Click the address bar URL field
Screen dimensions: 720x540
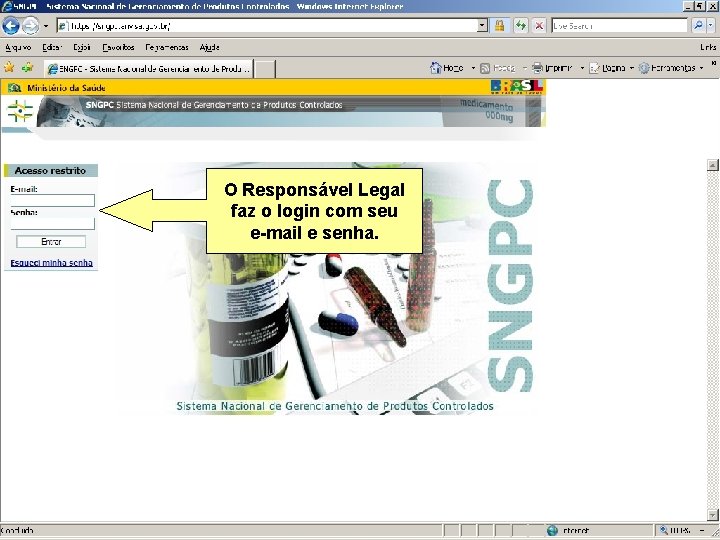[267, 26]
